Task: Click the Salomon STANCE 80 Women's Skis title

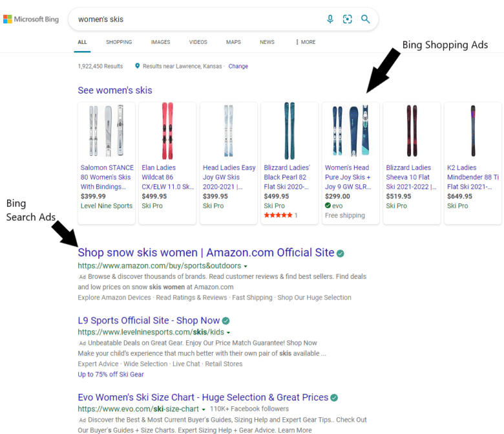Action: point(107,177)
